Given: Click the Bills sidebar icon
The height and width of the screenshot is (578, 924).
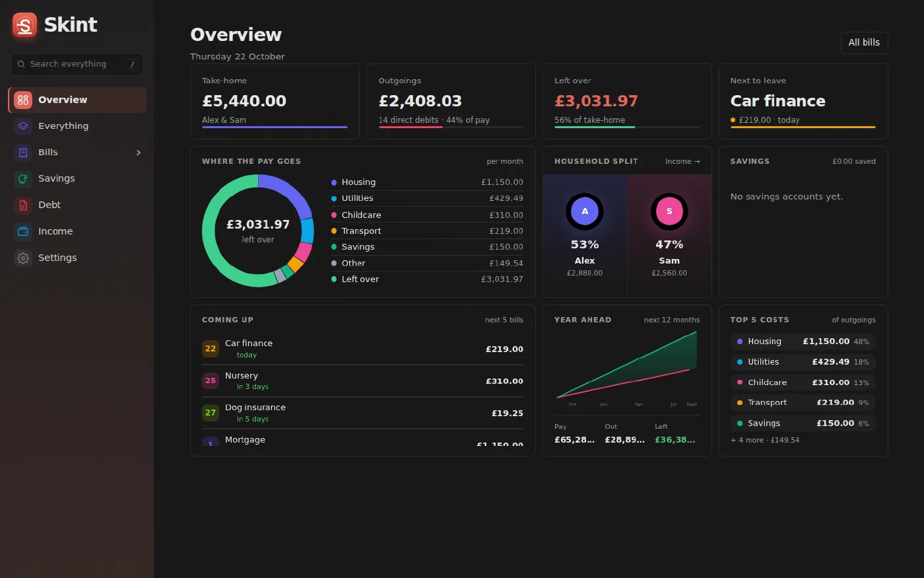Looking at the screenshot, I should tap(23, 153).
